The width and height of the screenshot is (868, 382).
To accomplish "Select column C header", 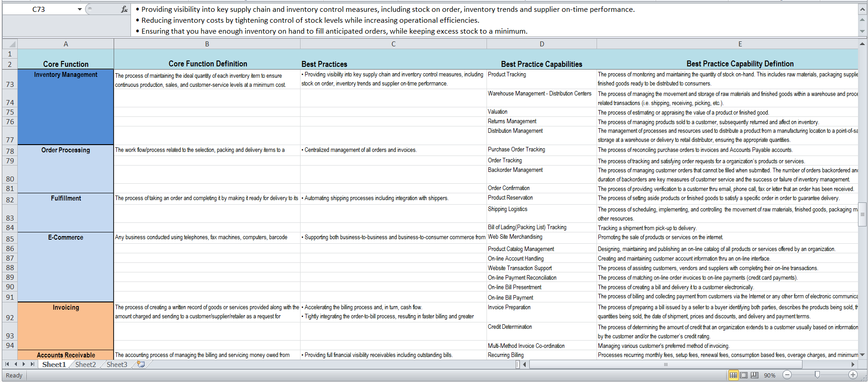I will click(x=393, y=44).
